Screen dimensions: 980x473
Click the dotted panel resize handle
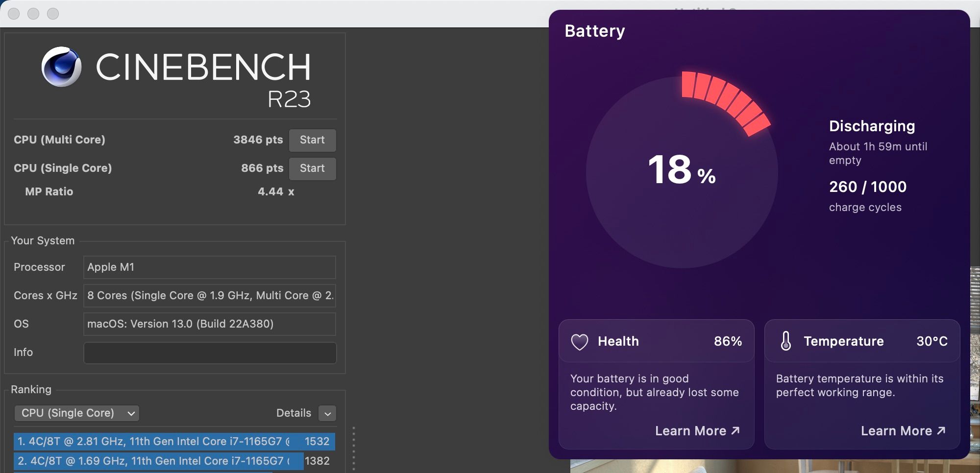point(353,448)
